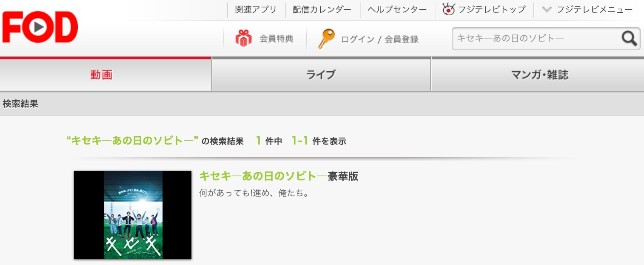Screen dimensions: 644x265
Task: Open the キセキ poster thumbnail
Action: click(133, 215)
